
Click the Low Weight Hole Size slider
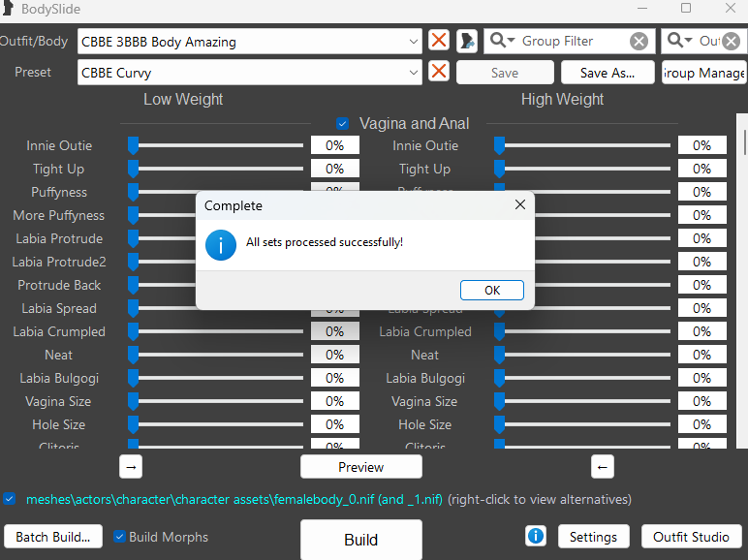(x=216, y=424)
